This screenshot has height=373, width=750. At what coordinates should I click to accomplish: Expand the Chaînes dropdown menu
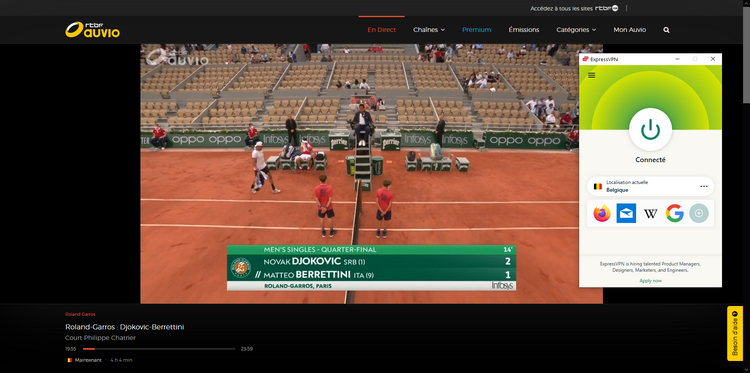pyautogui.click(x=429, y=30)
